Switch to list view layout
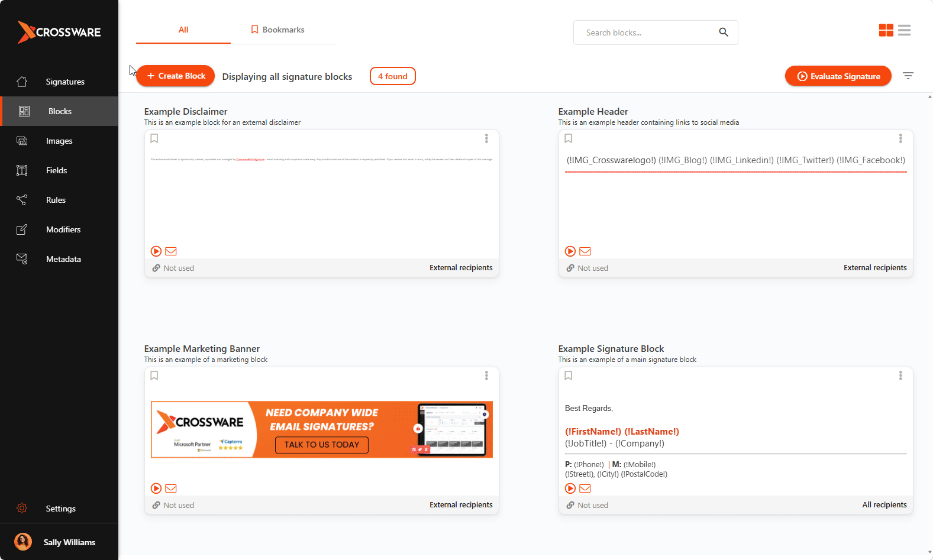This screenshot has height=560, width=933. point(904,30)
